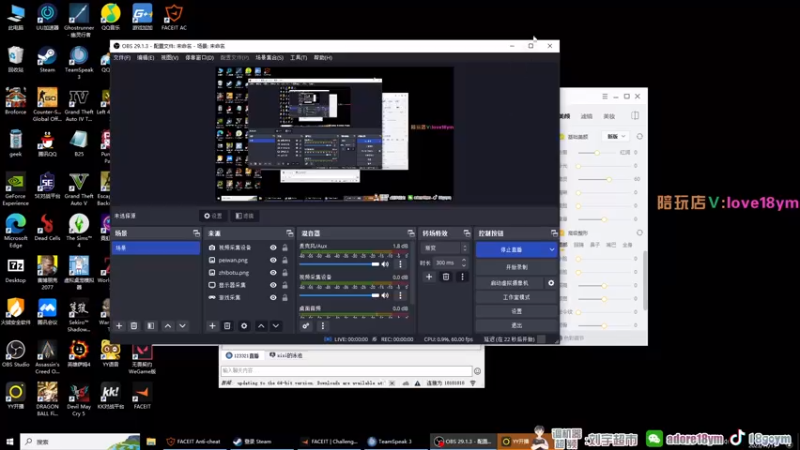Open Steam desktop shortcut

point(47,60)
